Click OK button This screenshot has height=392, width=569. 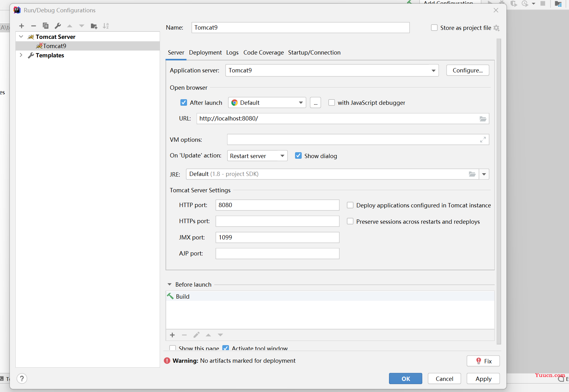406,378
